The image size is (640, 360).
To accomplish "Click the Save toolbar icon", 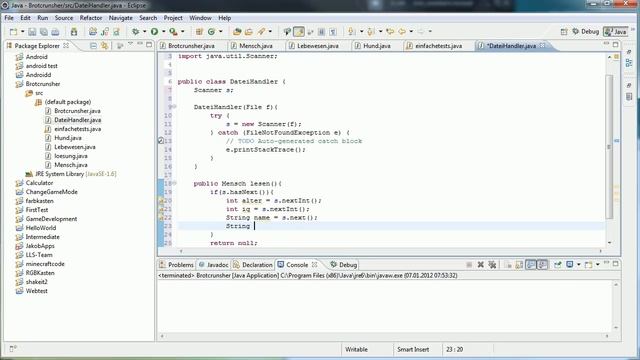I will pyautogui.click(x=32, y=31).
